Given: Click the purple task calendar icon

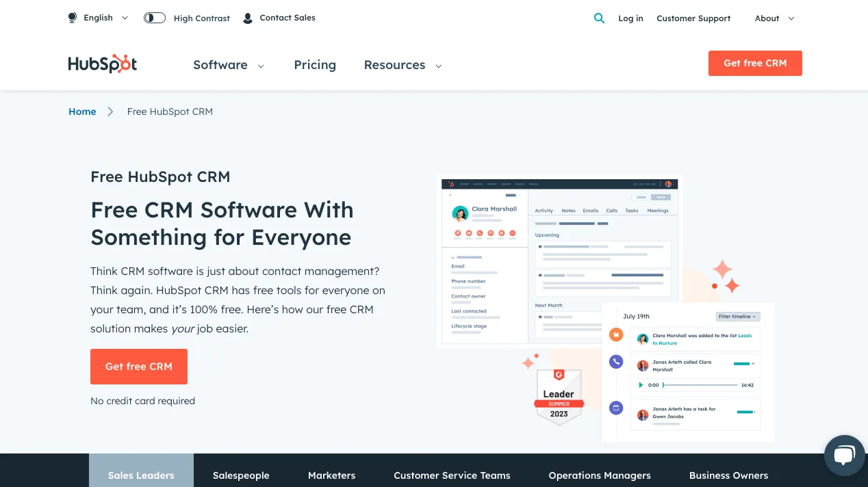Looking at the screenshot, I should 616,408.
